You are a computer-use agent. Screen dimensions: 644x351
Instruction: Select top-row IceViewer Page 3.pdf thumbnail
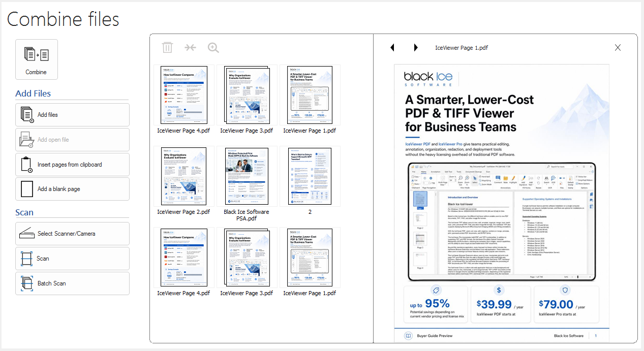coord(247,95)
